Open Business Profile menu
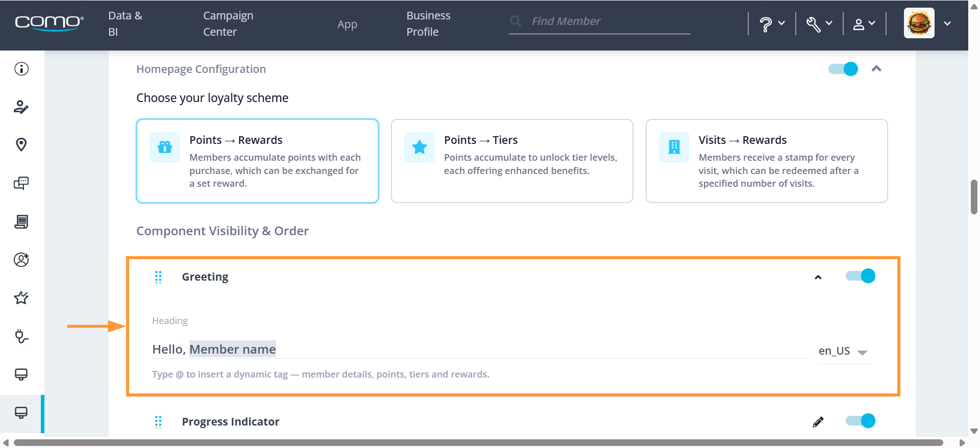The height and width of the screenshot is (448, 980). pos(428,23)
